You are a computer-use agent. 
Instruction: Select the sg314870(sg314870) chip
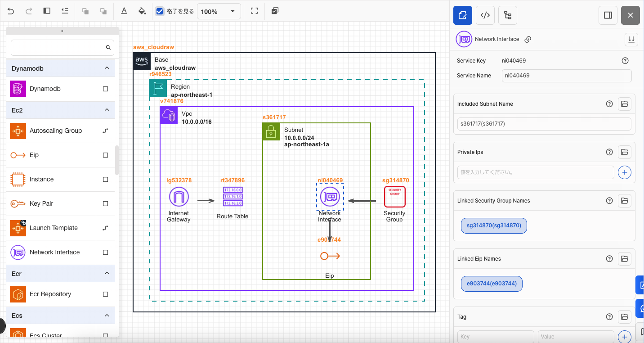click(x=494, y=226)
